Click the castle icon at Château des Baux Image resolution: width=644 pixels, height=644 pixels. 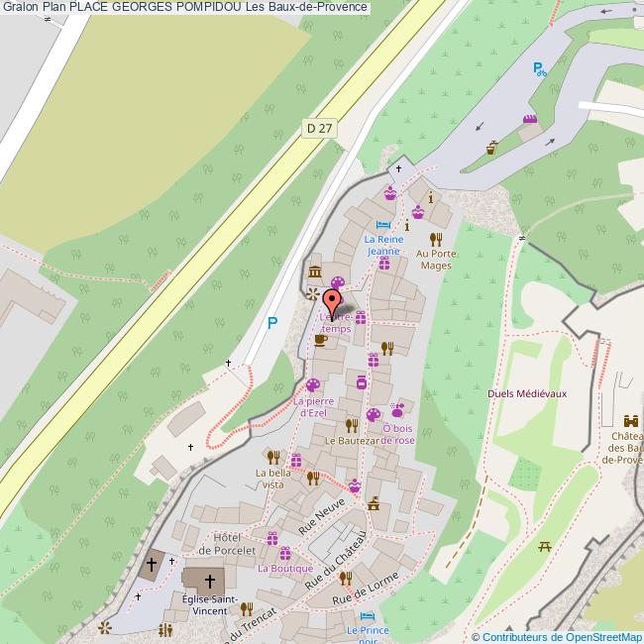[632, 419]
